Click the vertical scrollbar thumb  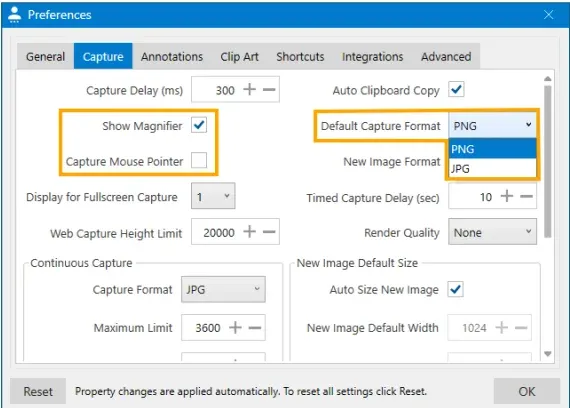[548, 161]
